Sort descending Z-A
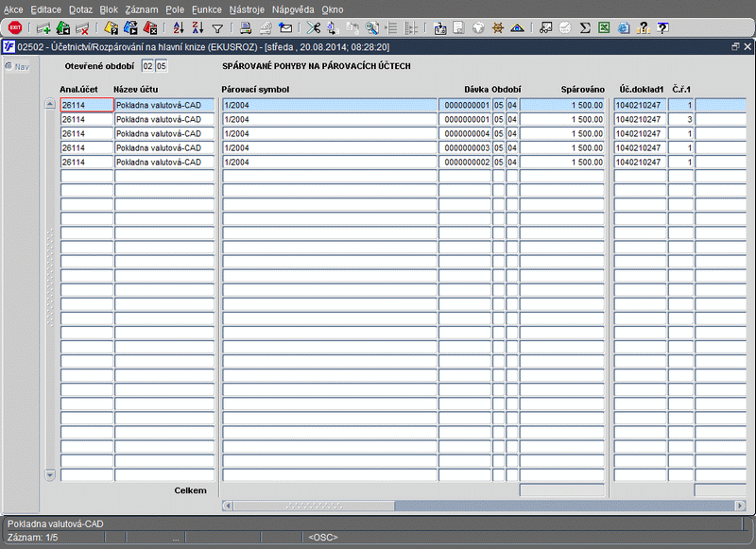This screenshot has width=756, height=549. tap(198, 28)
